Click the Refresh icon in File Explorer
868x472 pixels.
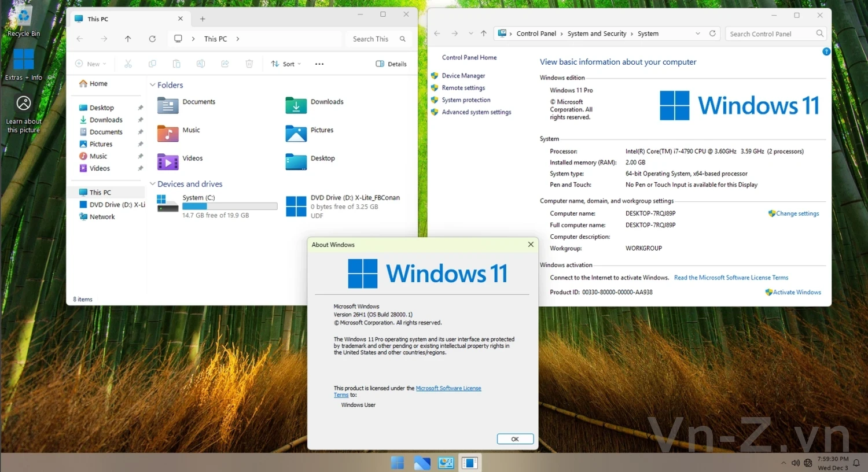point(152,39)
